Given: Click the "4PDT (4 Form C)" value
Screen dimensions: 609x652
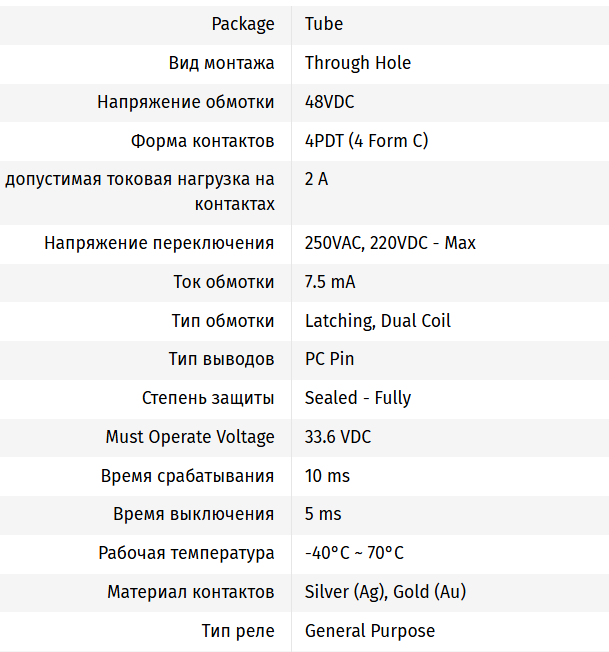Looking at the screenshot, I should 366,141.
